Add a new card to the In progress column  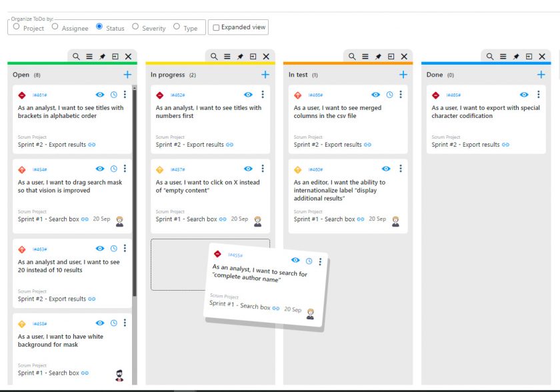[265, 74]
